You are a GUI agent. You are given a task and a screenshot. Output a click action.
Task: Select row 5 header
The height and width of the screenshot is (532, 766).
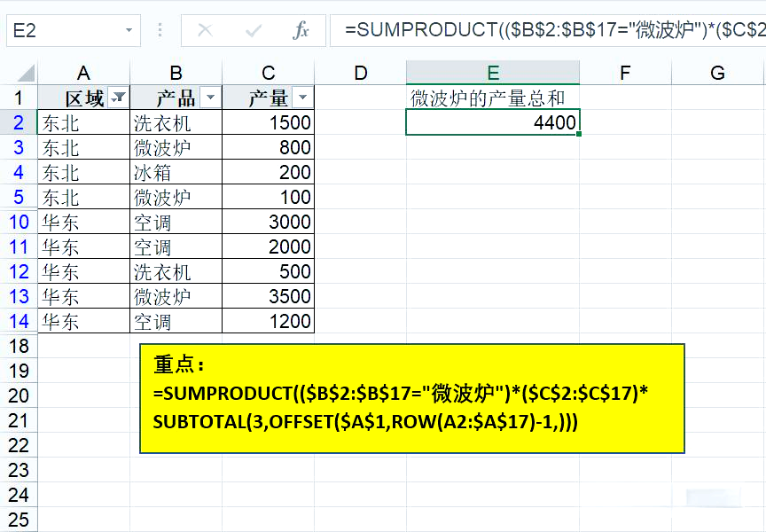point(19,197)
